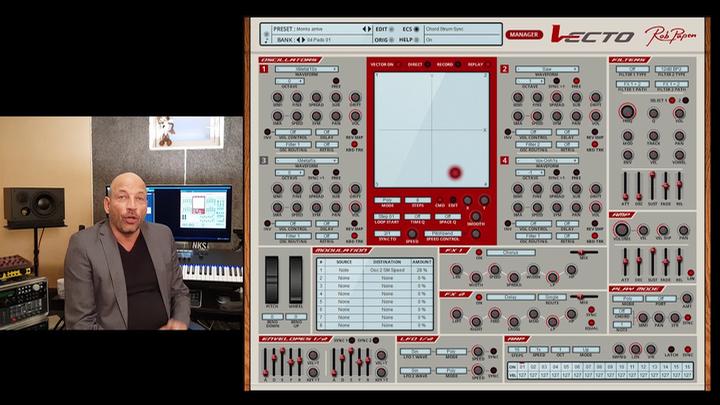Open Oscillator 4 waveform dropdown

[x=546, y=161]
